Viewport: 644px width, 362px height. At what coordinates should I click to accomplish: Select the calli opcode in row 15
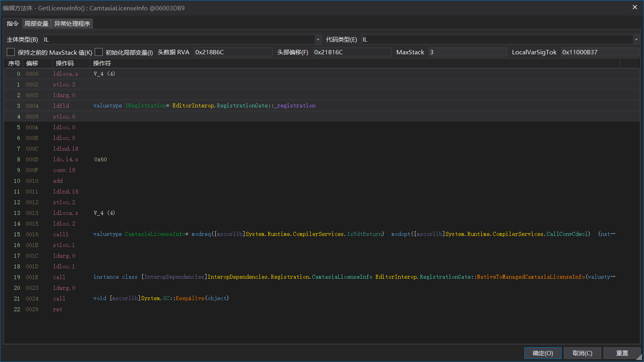point(61,234)
